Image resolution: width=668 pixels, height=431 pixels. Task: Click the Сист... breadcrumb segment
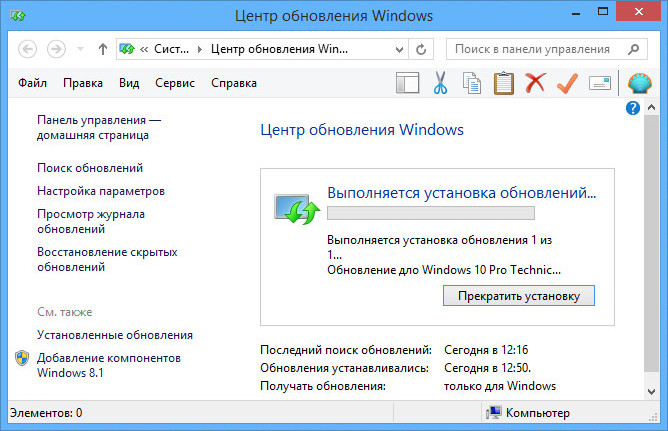pos(171,49)
